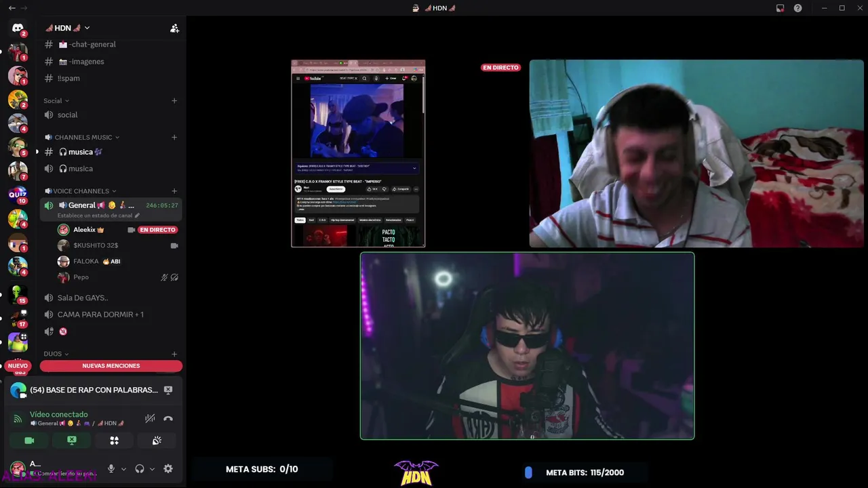Image resolution: width=868 pixels, height=488 pixels.
Task: Open the QUIZ server icon
Action: [18, 195]
